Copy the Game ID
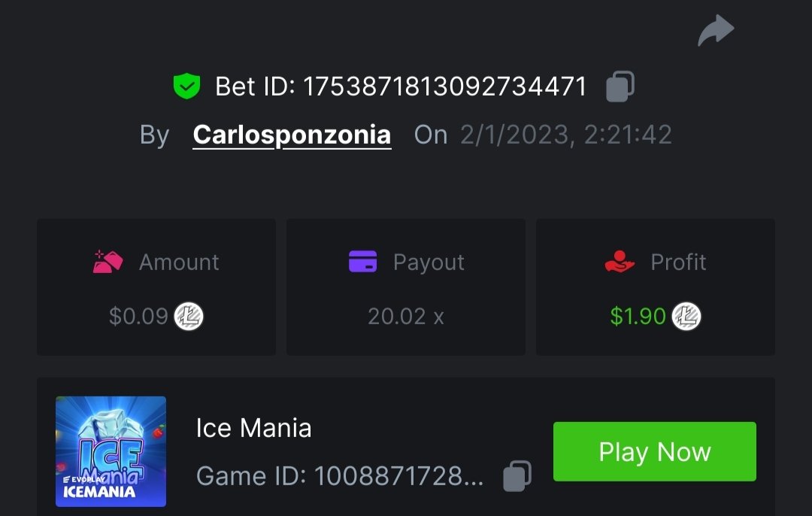 tap(517, 475)
